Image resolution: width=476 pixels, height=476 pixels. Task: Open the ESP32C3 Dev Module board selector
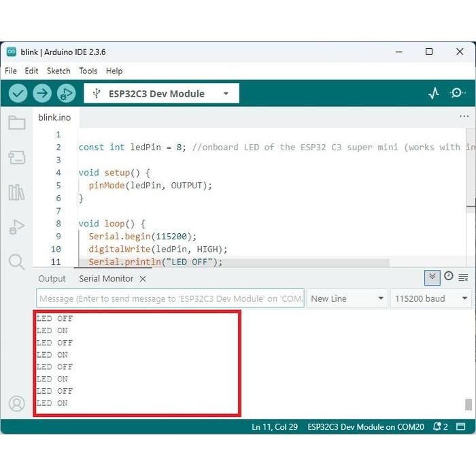161,94
